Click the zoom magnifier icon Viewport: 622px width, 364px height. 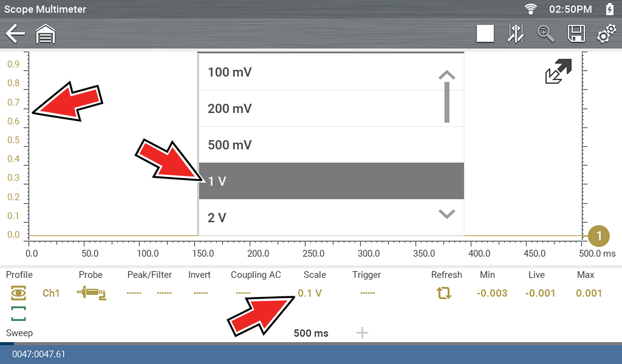[545, 34]
